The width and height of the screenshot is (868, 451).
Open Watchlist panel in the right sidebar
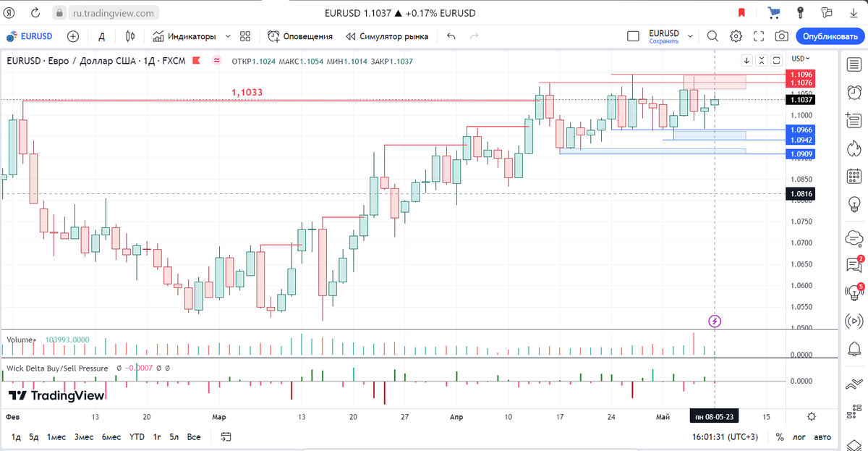pyautogui.click(x=855, y=64)
